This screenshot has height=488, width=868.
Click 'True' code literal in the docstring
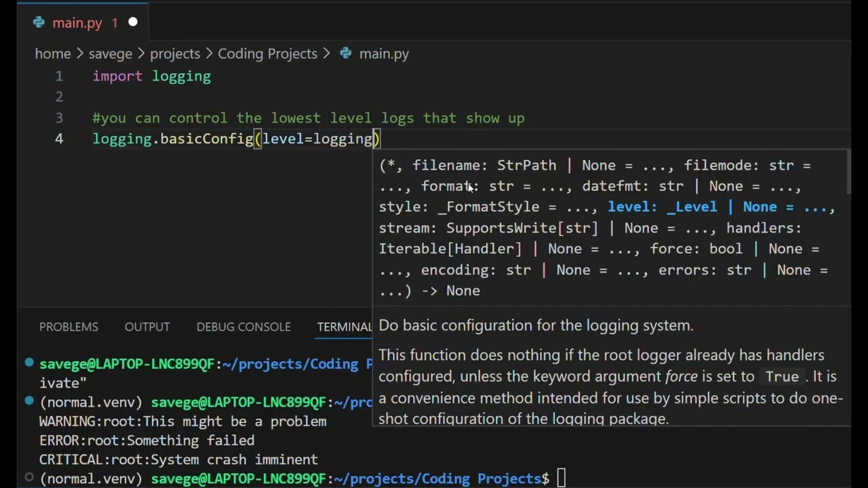(x=782, y=377)
